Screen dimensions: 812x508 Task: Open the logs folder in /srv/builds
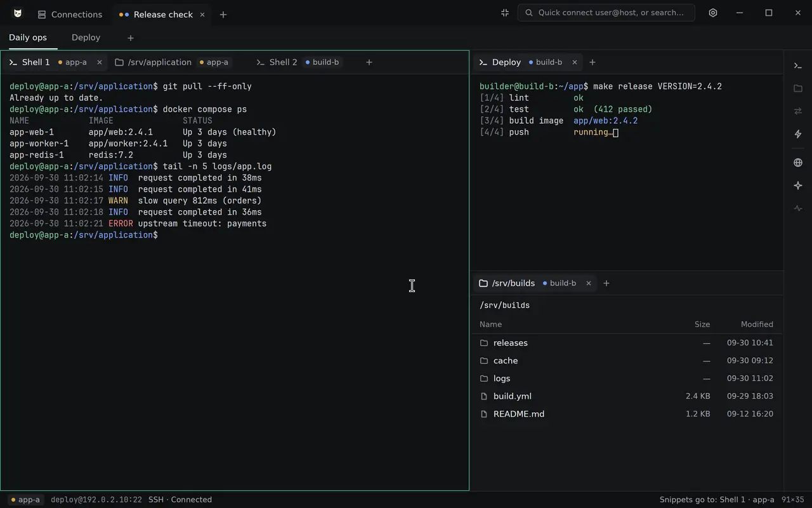tap(627, 378)
